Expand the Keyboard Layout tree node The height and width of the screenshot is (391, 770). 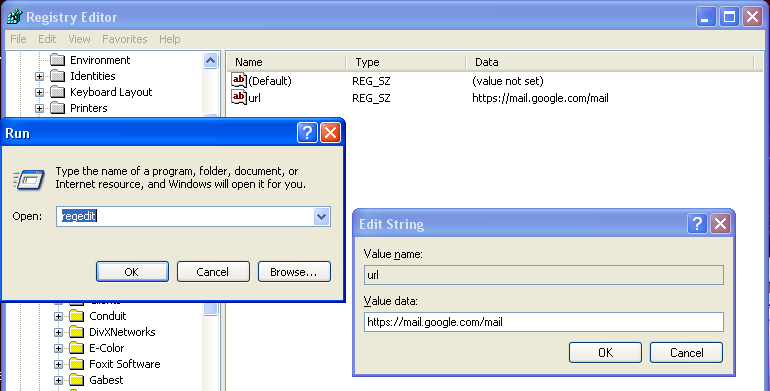[39, 92]
